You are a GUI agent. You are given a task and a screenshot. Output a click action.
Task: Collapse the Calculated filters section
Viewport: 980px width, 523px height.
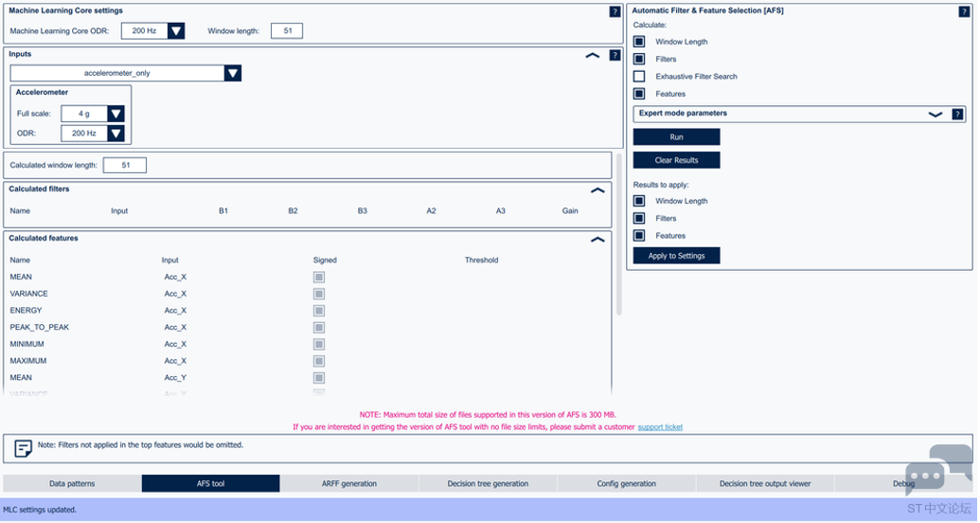597,190
